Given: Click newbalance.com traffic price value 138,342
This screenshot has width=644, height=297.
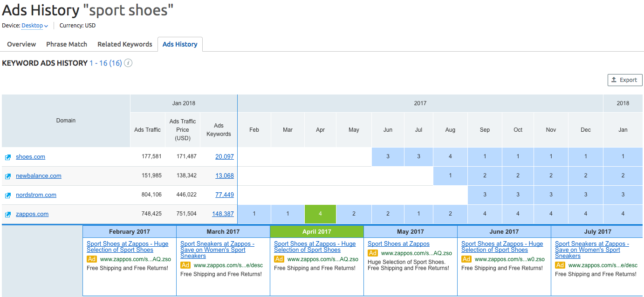Looking at the screenshot, I should click(x=186, y=176).
